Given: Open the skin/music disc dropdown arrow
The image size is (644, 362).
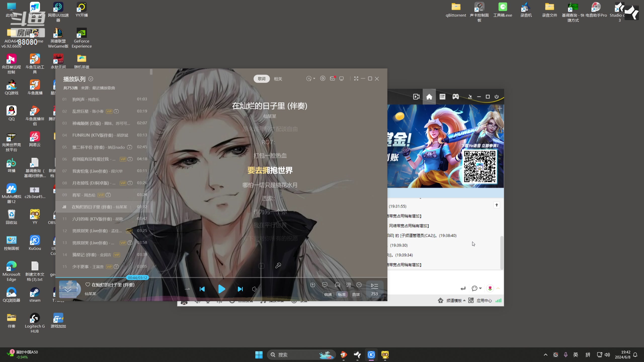Looking at the screenshot, I should (x=314, y=79).
